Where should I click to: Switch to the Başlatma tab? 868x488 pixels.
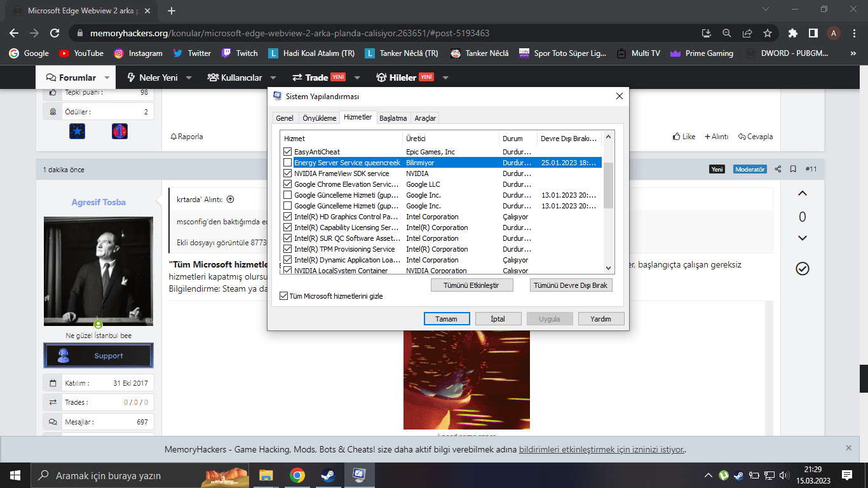[x=393, y=118]
